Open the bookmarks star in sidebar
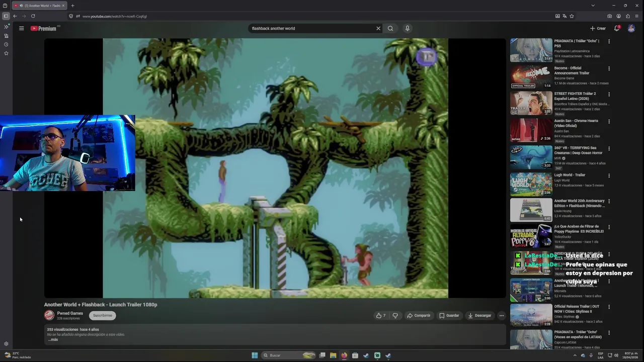Viewport: 644px width, 362px height. click(6, 53)
